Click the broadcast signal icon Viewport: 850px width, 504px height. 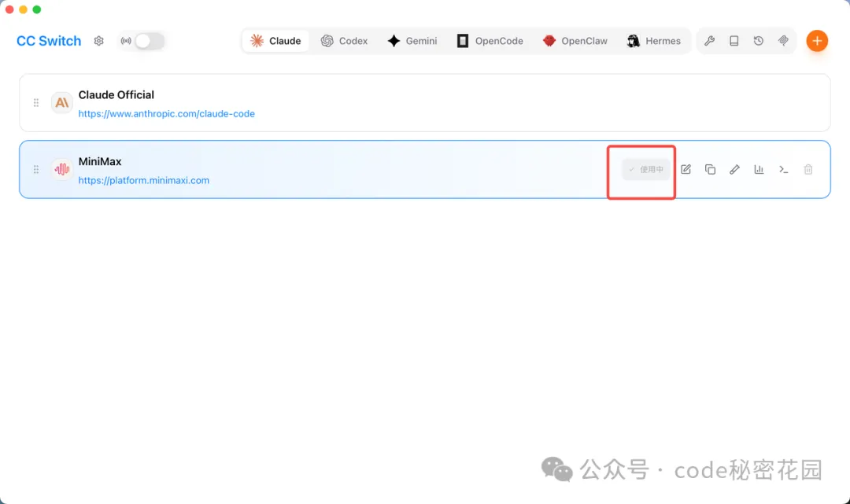click(x=126, y=41)
